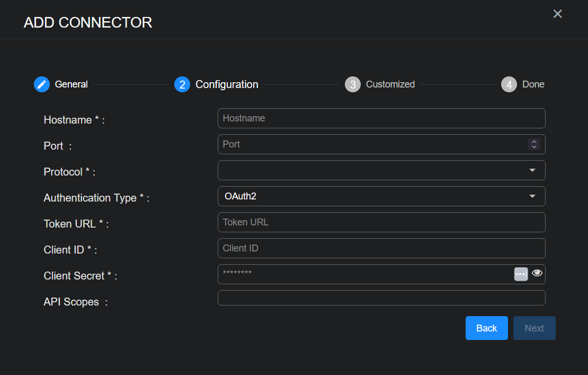Click inside the Client Secret password field
588x375 pixels.
pos(364,274)
